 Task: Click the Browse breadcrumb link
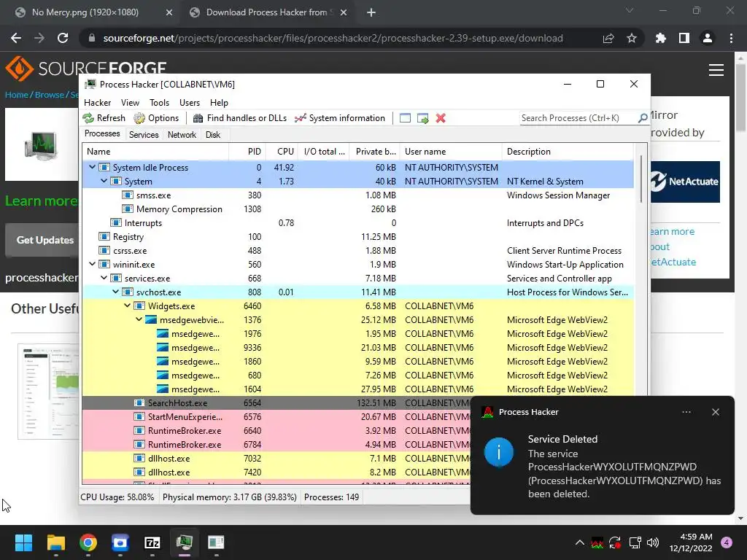49,95
